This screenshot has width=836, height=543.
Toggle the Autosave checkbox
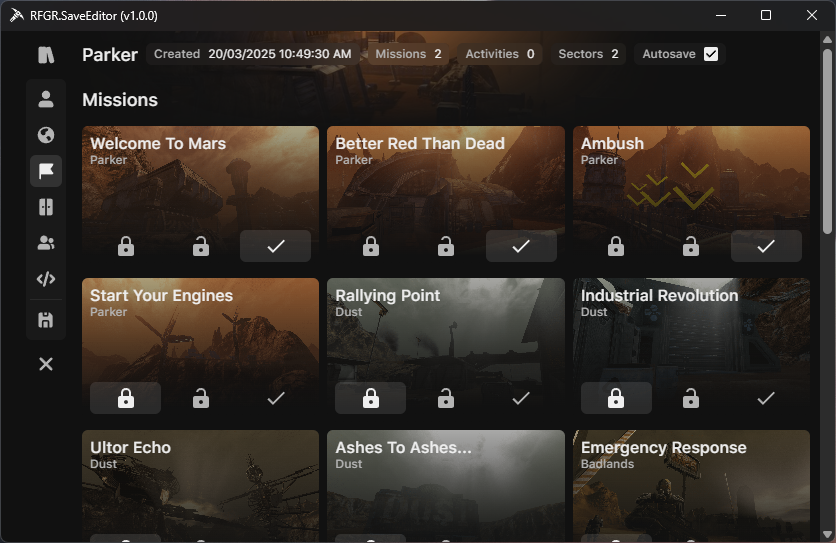pos(711,54)
